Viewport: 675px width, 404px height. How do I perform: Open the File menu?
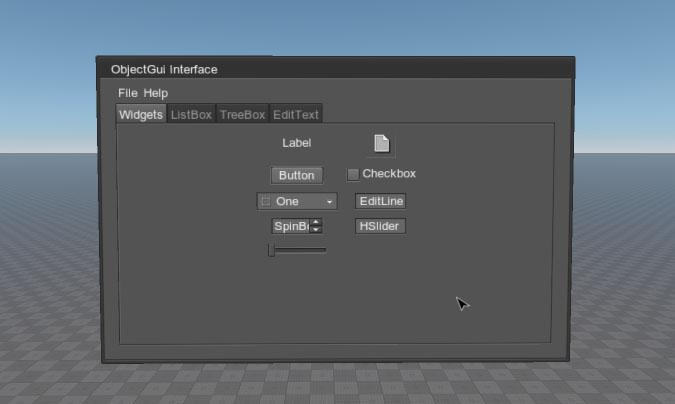(x=128, y=93)
